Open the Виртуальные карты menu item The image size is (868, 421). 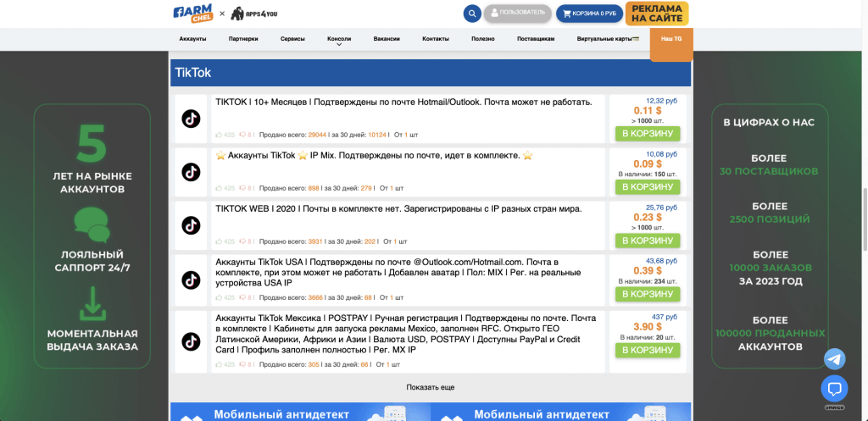[608, 39]
